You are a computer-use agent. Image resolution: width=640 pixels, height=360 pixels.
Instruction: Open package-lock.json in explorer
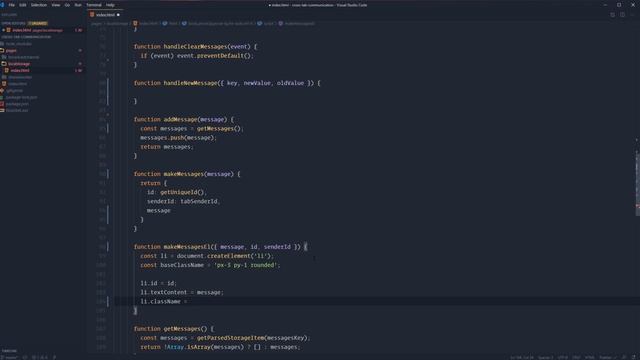pyautogui.click(x=21, y=97)
